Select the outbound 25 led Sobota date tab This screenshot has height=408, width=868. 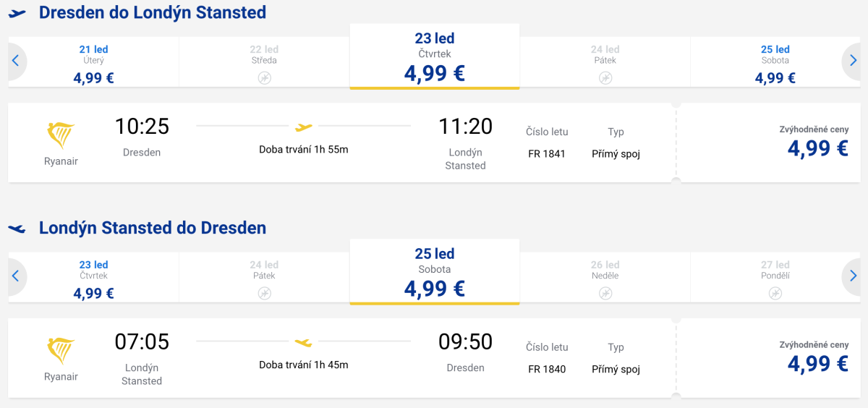tap(775, 63)
